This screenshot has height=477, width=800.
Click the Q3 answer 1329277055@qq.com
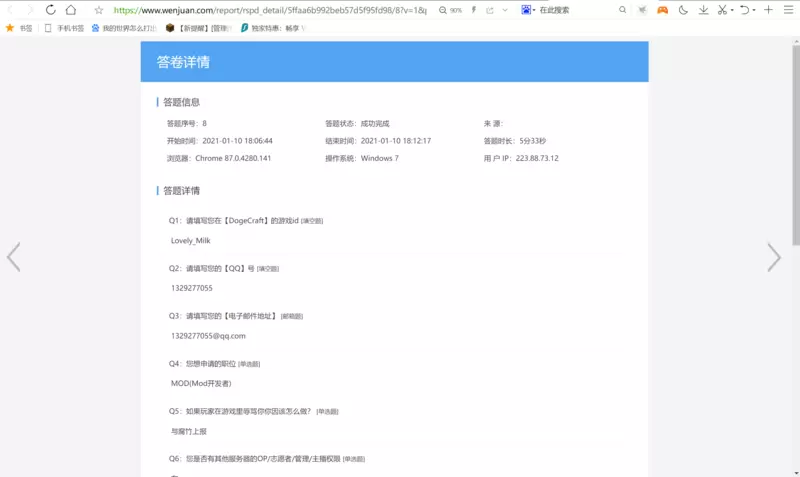click(208, 336)
